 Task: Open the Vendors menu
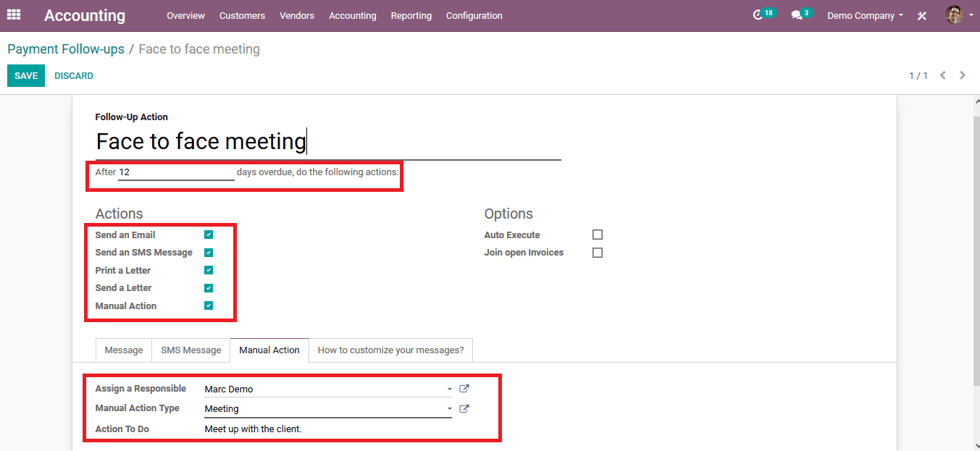click(x=297, y=15)
